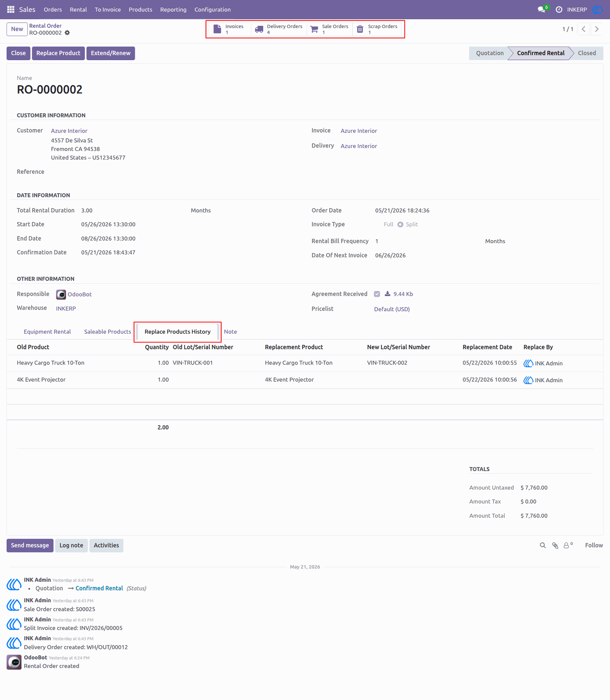This screenshot has width=610, height=700.
Task: View Sale Orders cart icon
Action: [314, 29]
